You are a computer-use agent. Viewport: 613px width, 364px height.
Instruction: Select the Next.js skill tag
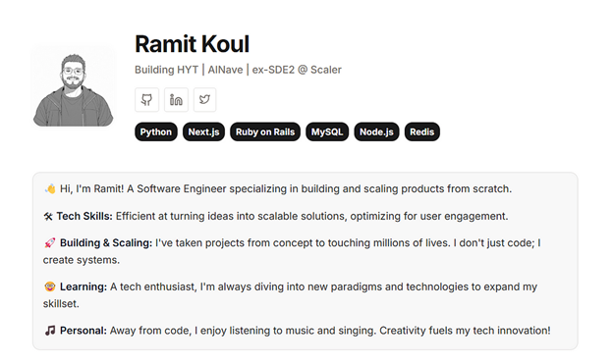click(x=203, y=132)
